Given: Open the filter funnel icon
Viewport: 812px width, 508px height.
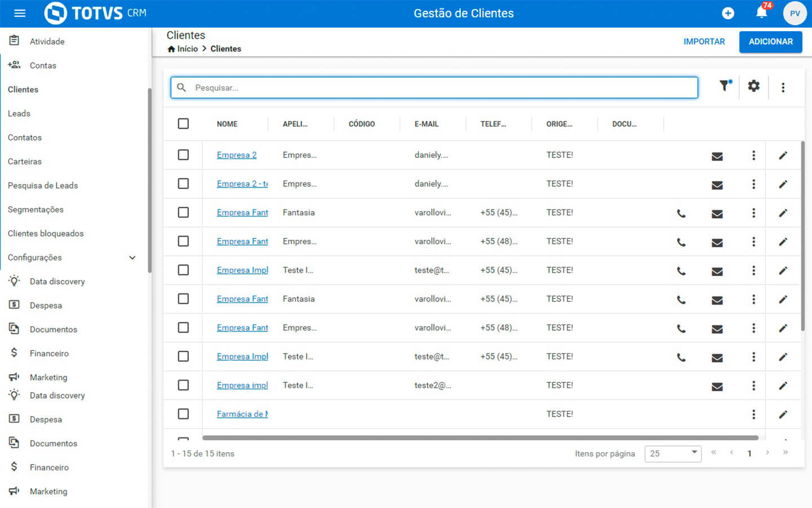Looking at the screenshot, I should 725,86.
